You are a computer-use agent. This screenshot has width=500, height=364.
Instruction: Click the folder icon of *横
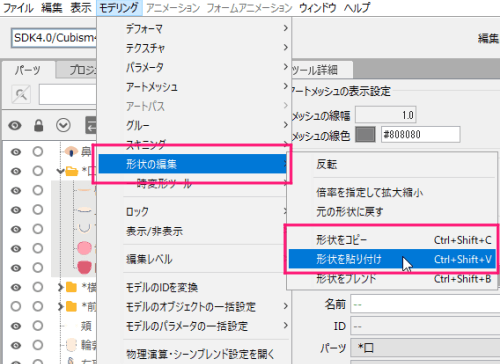point(72,287)
